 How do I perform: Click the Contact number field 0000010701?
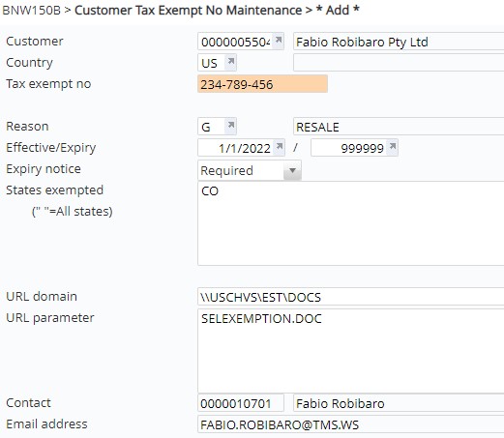pos(241,403)
